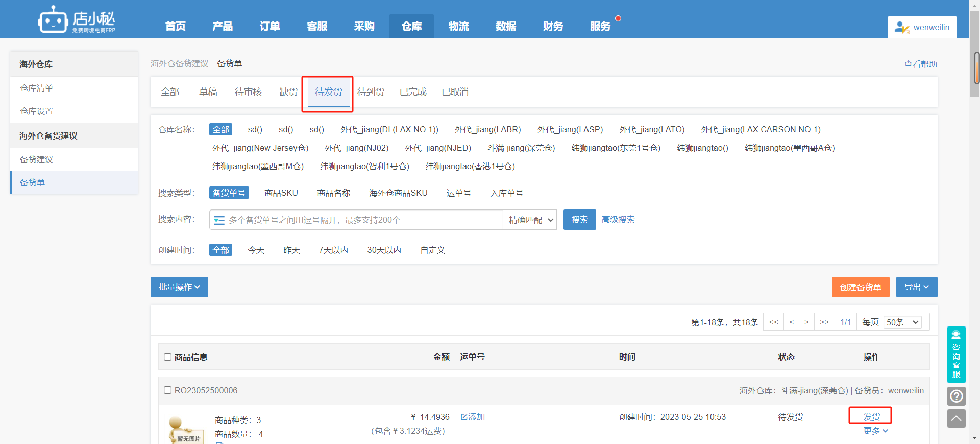Image resolution: width=980 pixels, height=444 pixels.
Task: Go to the last page with >> button
Action: point(824,322)
